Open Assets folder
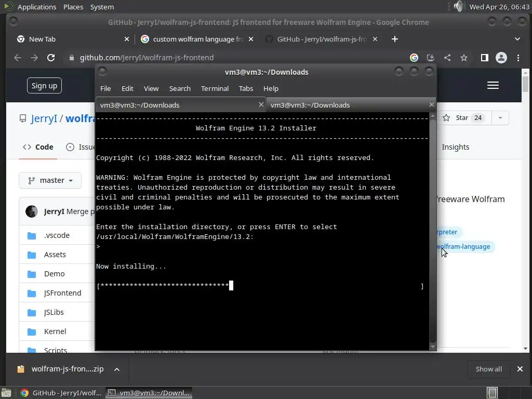Screen dimensions: 532x399 click(55, 255)
